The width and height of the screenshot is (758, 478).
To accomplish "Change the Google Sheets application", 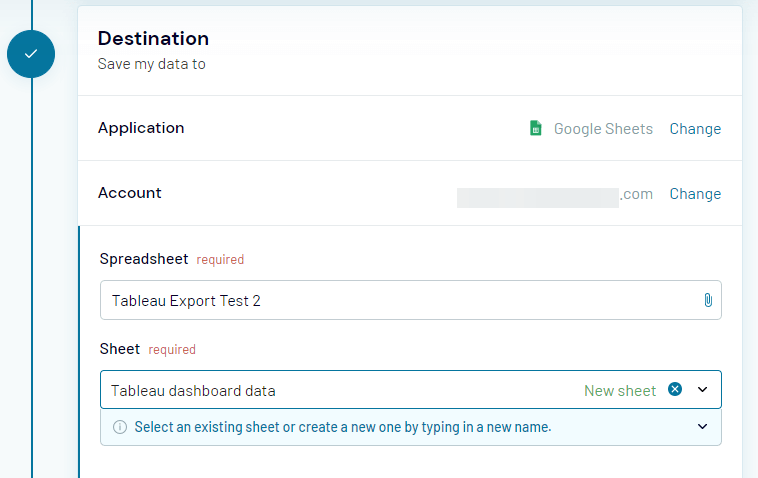I will point(695,129).
